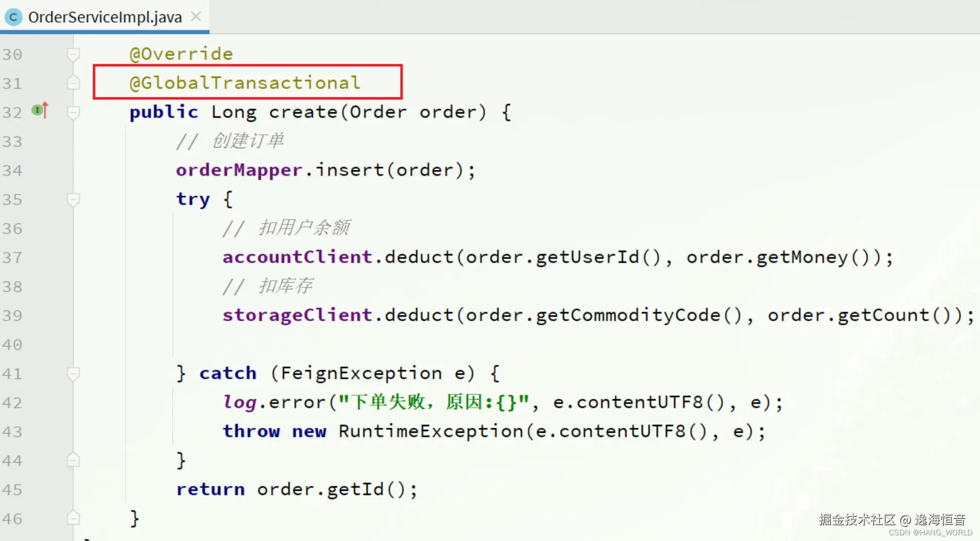Click the Java class icon on the tab
The height and width of the screenshot is (541, 980).
(x=13, y=18)
